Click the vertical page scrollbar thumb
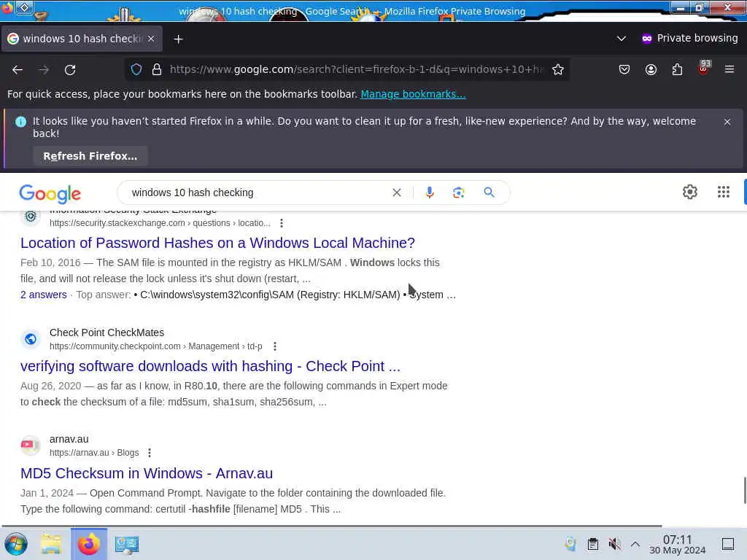This screenshot has width=747, height=560. pyautogui.click(x=745, y=490)
